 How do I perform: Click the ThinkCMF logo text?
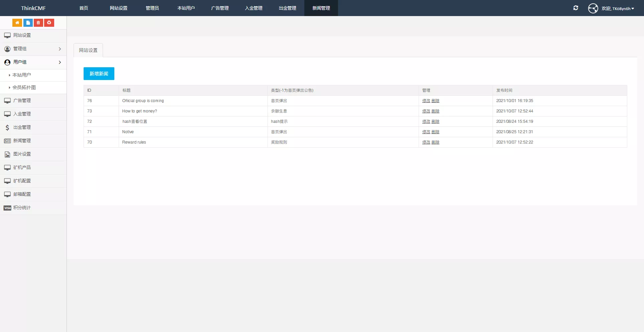[33, 8]
